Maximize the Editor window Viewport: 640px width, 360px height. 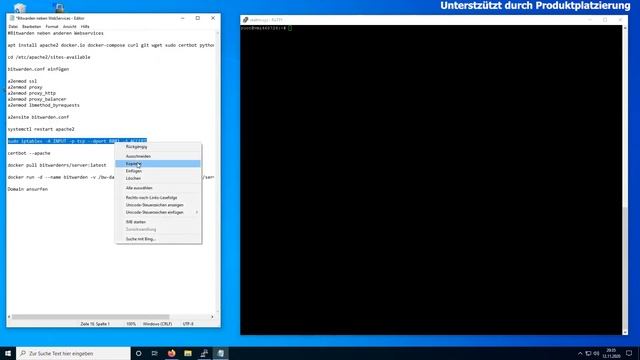click(x=198, y=18)
